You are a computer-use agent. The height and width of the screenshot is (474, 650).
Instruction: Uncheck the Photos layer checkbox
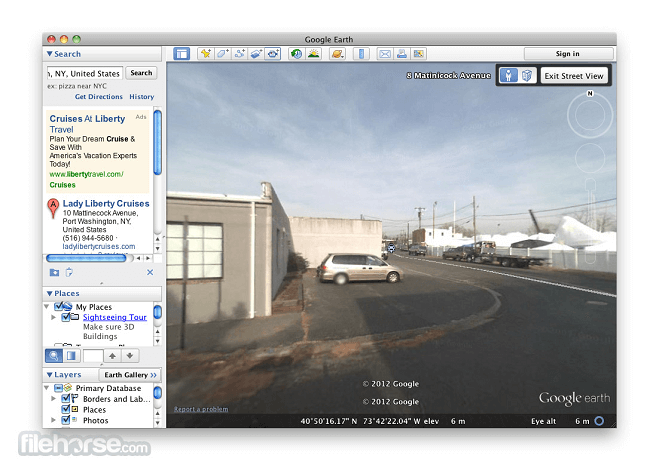tap(65, 420)
